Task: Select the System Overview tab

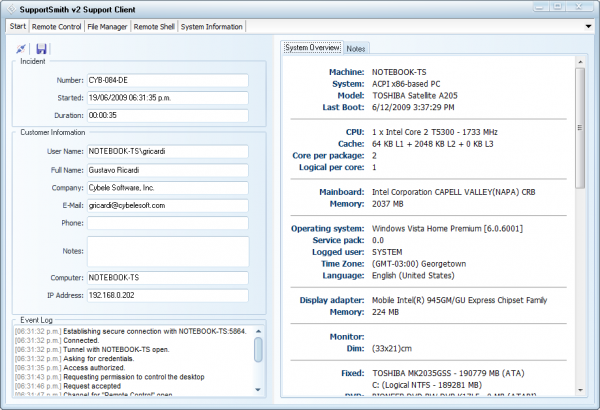Action: pos(312,47)
